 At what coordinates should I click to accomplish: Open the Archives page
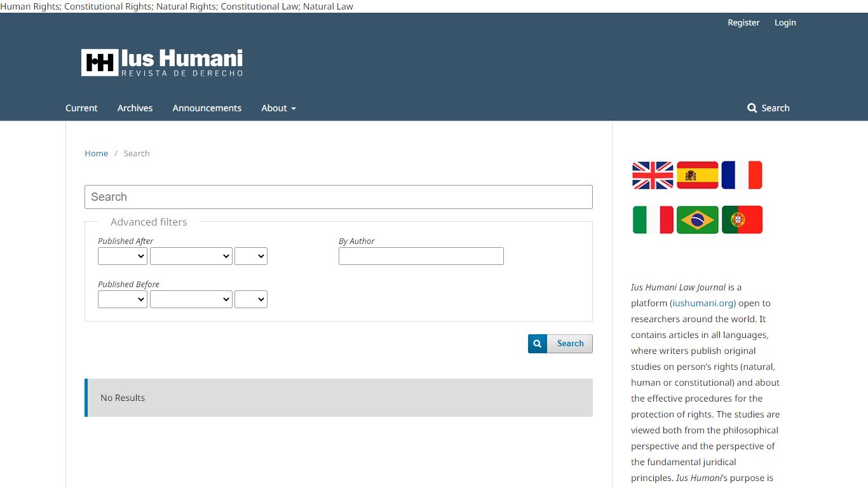click(135, 108)
